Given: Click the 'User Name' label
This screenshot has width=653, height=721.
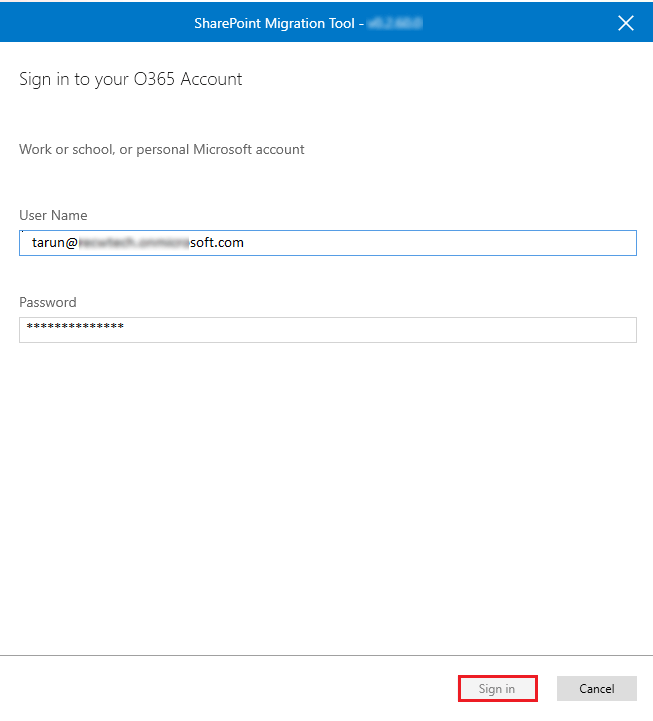Looking at the screenshot, I should 53,215.
